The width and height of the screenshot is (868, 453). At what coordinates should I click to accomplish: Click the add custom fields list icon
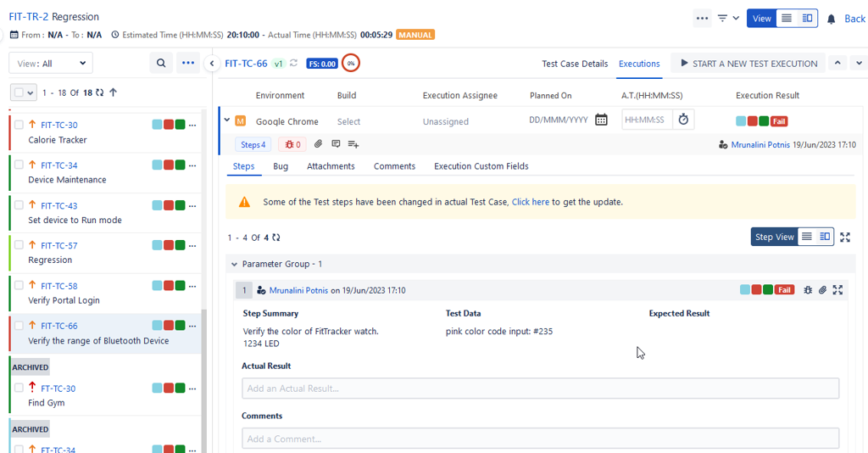coord(353,144)
